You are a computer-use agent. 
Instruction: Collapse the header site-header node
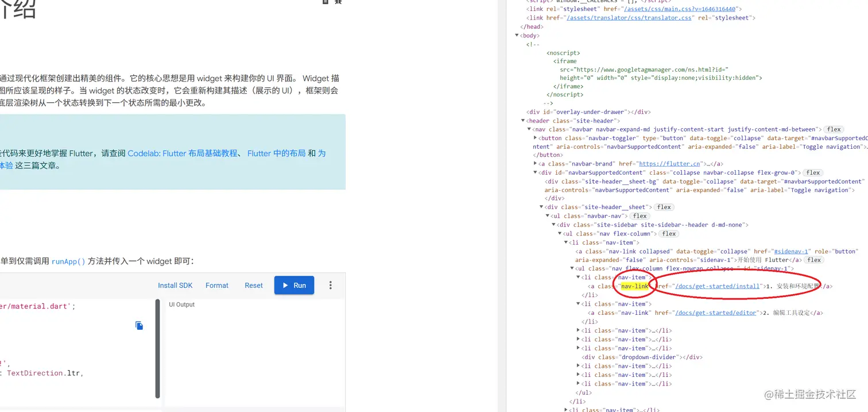coord(523,121)
